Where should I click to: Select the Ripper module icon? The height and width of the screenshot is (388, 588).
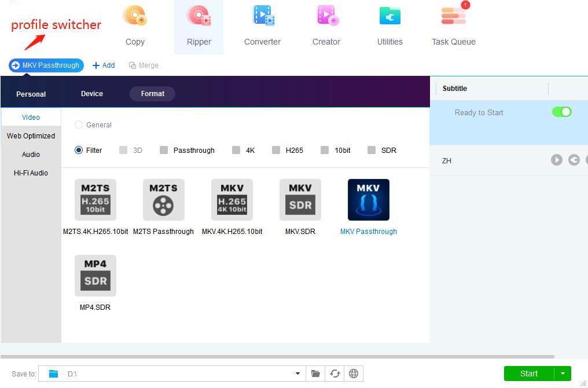point(199,16)
